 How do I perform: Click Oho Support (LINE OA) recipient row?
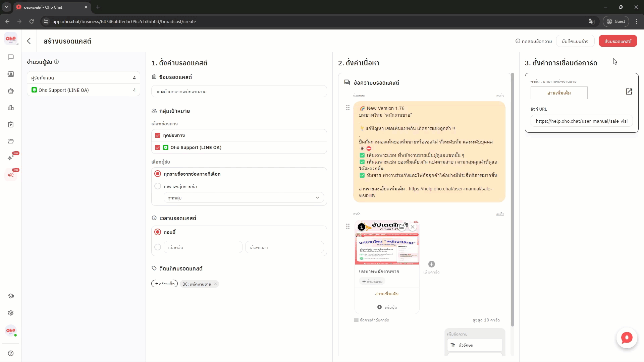point(84,90)
